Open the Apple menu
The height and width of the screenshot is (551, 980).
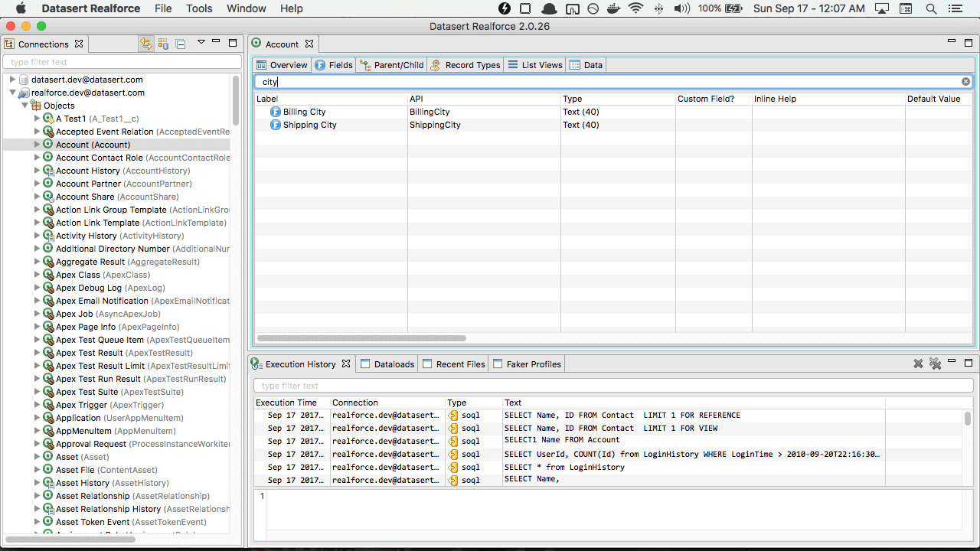pos(21,8)
